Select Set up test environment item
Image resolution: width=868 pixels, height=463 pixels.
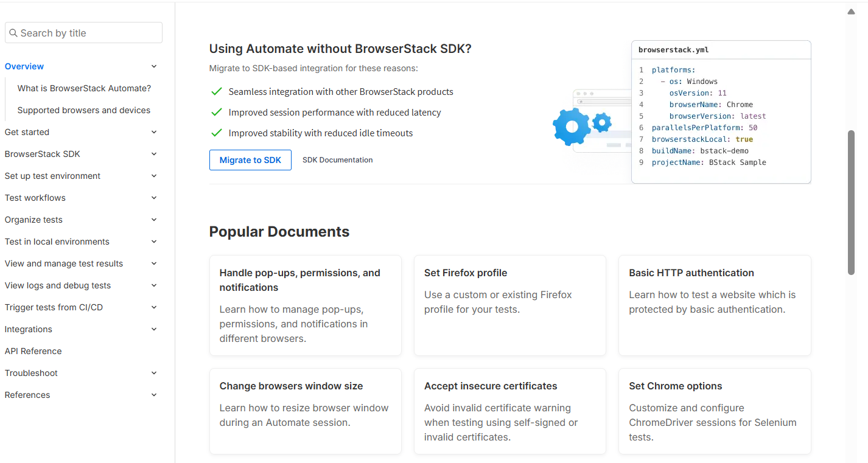pos(53,176)
